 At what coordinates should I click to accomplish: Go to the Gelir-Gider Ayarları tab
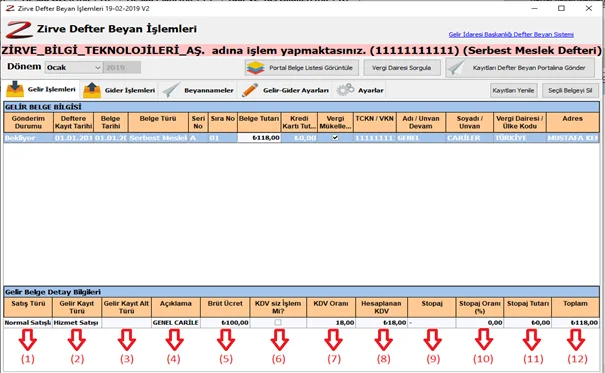[285, 90]
